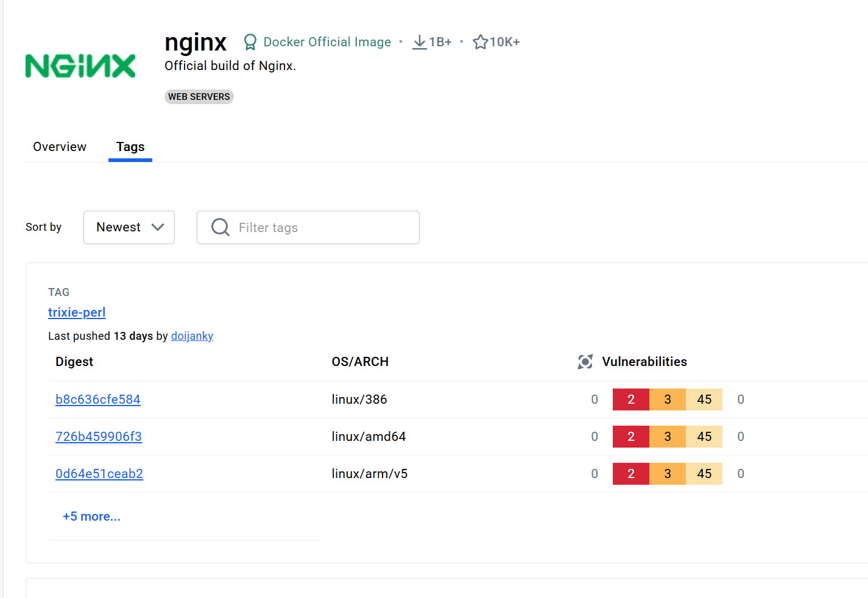Screen dimensions: 868x598
Task: Click 'Official build of Nginx.' description
Action: click(230, 66)
